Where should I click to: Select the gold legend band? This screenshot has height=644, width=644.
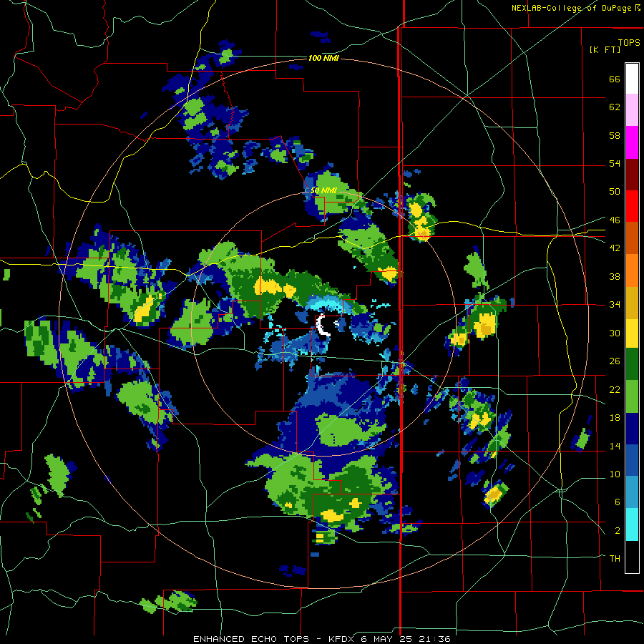(x=632, y=303)
